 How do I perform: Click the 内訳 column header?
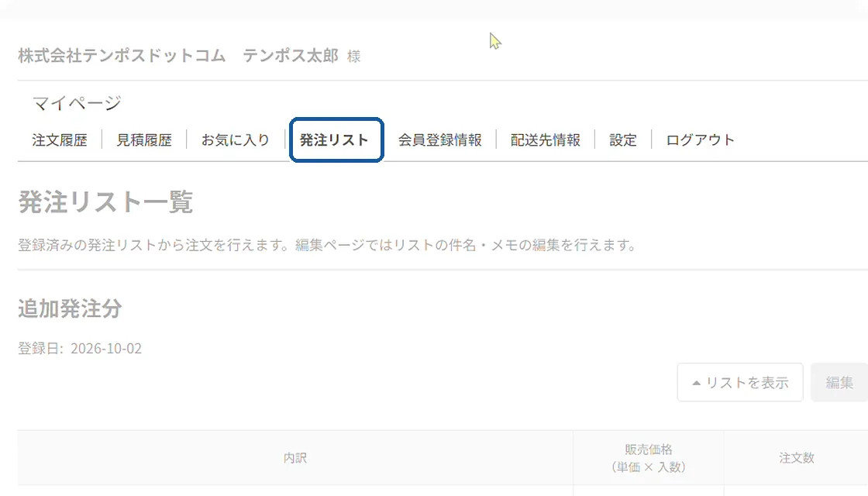click(295, 458)
